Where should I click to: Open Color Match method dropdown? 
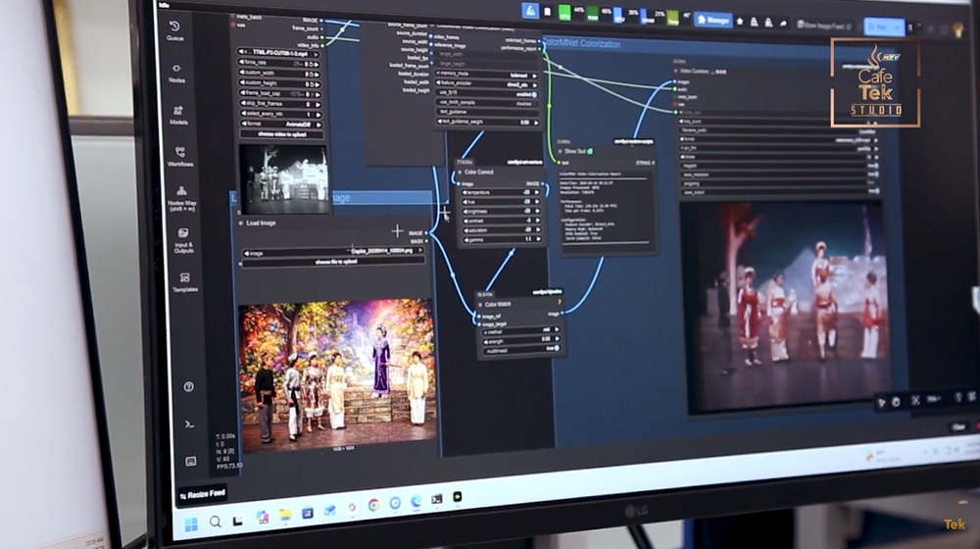(x=519, y=330)
